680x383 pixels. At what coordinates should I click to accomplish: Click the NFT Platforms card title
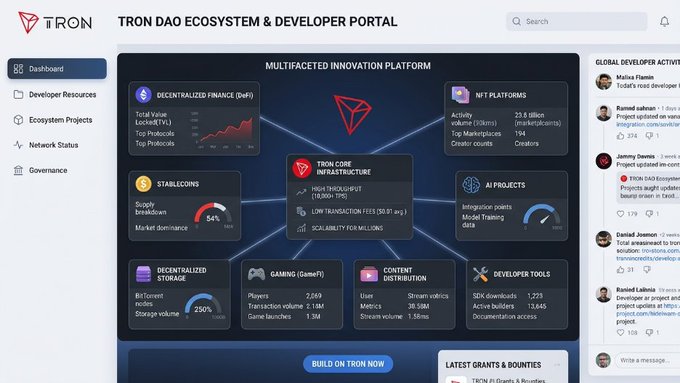click(500, 95)
